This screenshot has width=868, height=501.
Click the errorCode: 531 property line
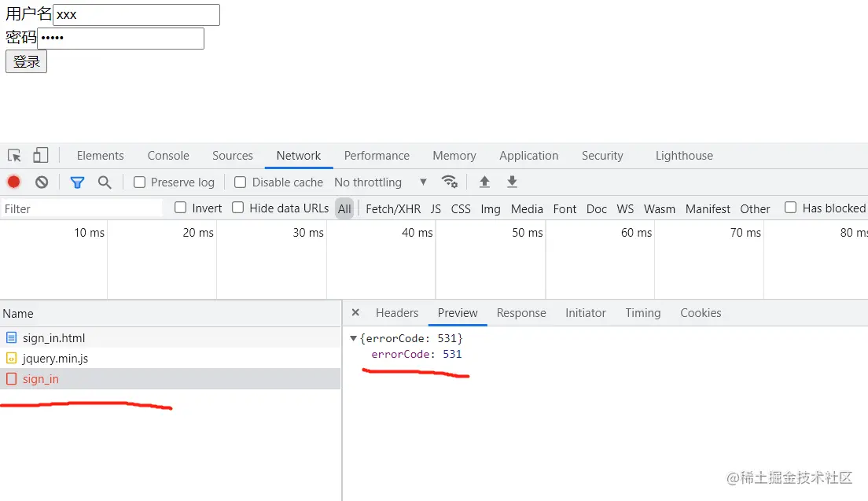416,354
